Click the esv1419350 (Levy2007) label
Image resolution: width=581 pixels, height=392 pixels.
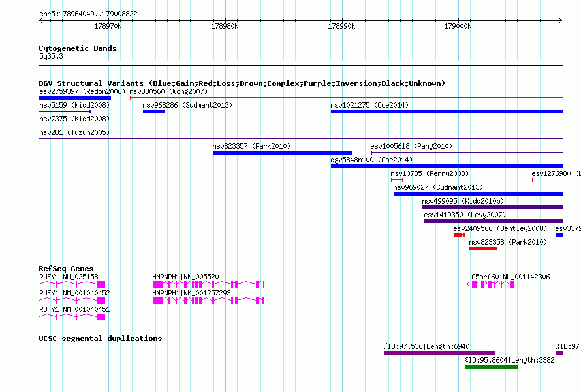(x=465, y=215)
